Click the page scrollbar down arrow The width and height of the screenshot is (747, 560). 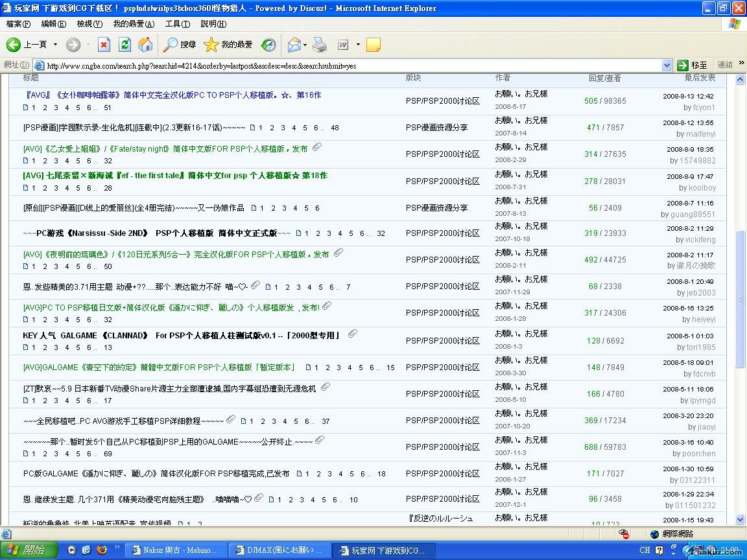tap(741, 520)
